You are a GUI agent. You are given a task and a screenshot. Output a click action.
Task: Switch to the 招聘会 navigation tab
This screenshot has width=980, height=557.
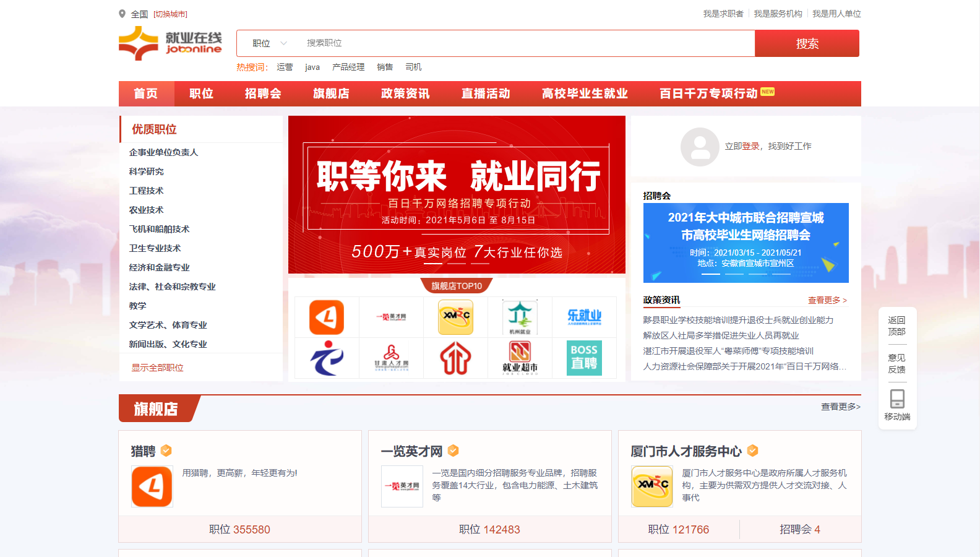click(263, 93)
